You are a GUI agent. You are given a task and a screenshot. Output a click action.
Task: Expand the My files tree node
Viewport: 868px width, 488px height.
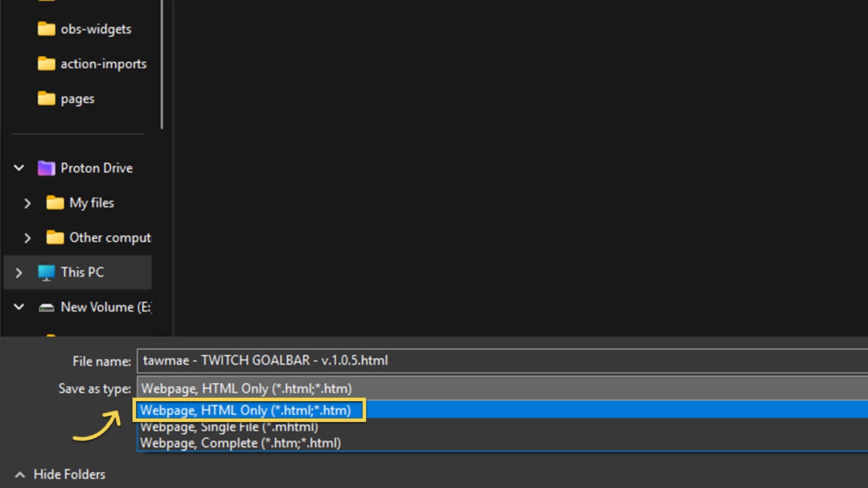pyautogui.click(x=28, y=203)
